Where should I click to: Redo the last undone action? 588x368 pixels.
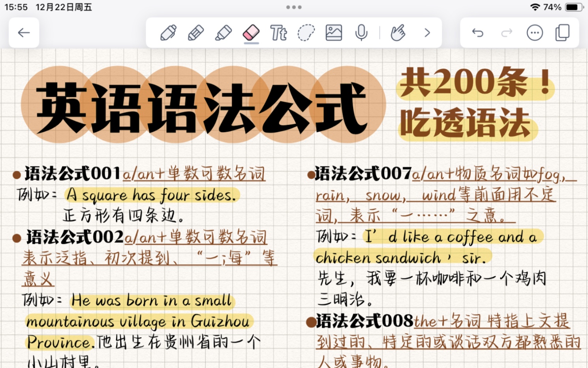tap(507, 33)
